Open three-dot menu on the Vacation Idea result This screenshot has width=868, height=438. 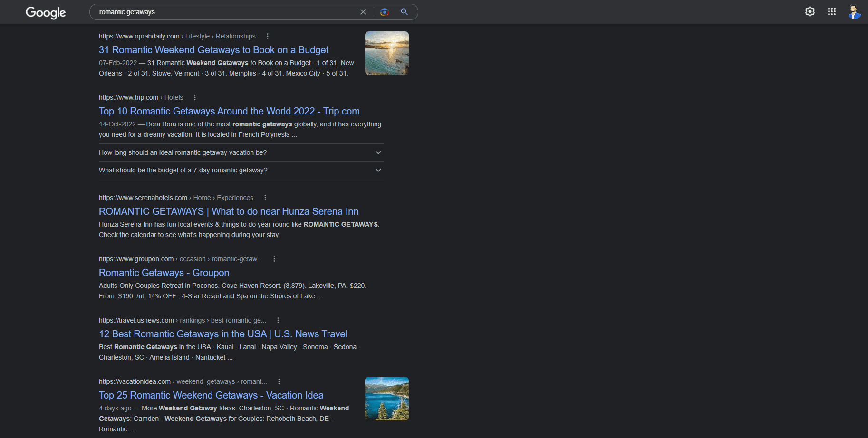click(x=279, y=381)
